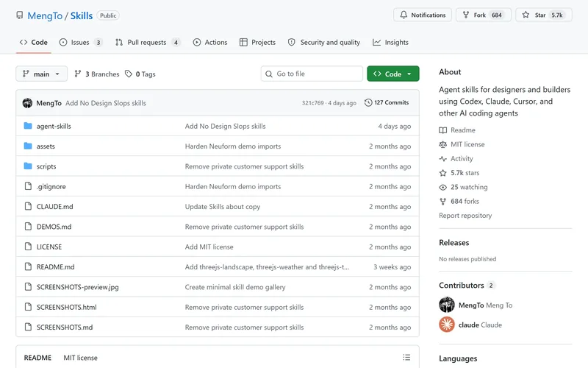Switch to Pull requests tab

(x=148, y=43)
